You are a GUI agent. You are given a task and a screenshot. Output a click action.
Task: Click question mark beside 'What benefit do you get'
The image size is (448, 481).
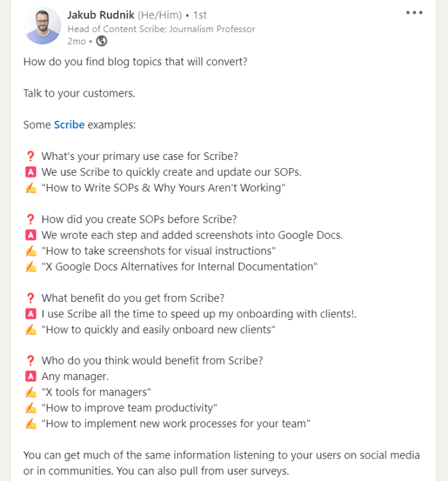pyautogui.click(x=30, y=298)
